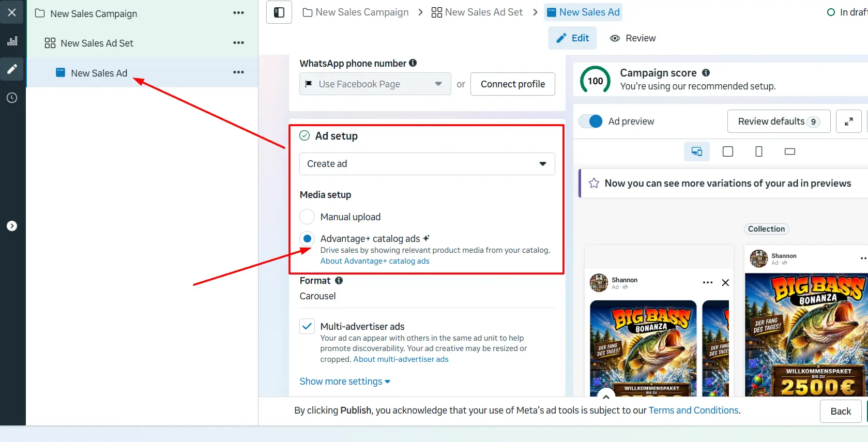
Task: Click first Big Bass Bonanza carousel image
Action: pos(643,348)
